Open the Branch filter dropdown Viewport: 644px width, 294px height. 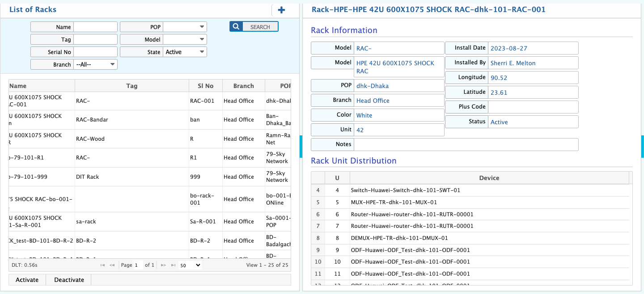tap(96, 64)
